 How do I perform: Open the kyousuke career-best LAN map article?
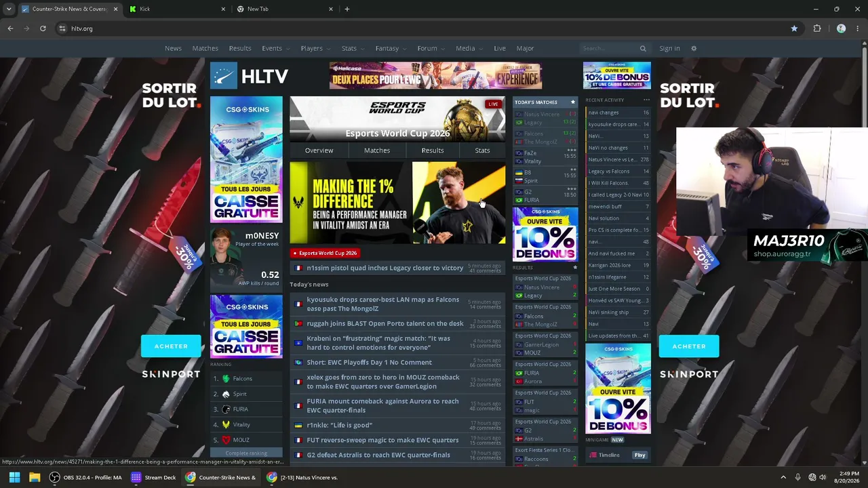click(x=382, y=304)
